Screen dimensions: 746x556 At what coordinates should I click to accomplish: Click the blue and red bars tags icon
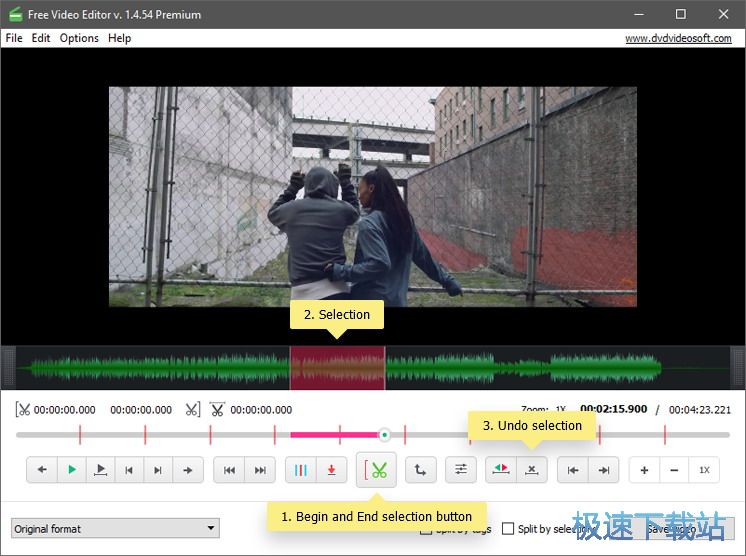(301, 470)
